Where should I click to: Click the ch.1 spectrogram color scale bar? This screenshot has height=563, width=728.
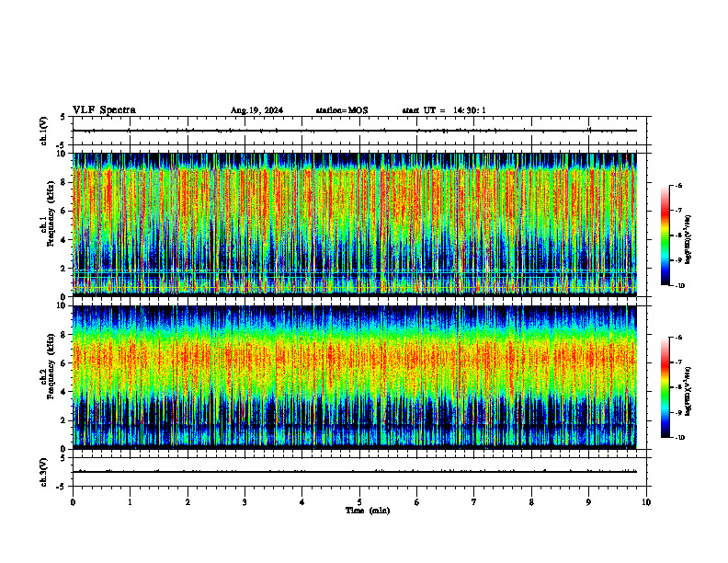pyautogui.click(x=665, y=236)
